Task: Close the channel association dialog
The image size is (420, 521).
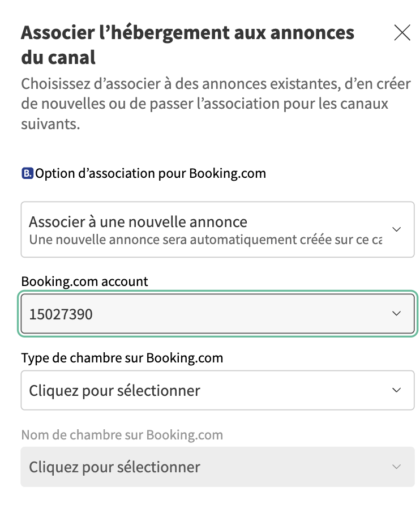Action: pos(402,33)
